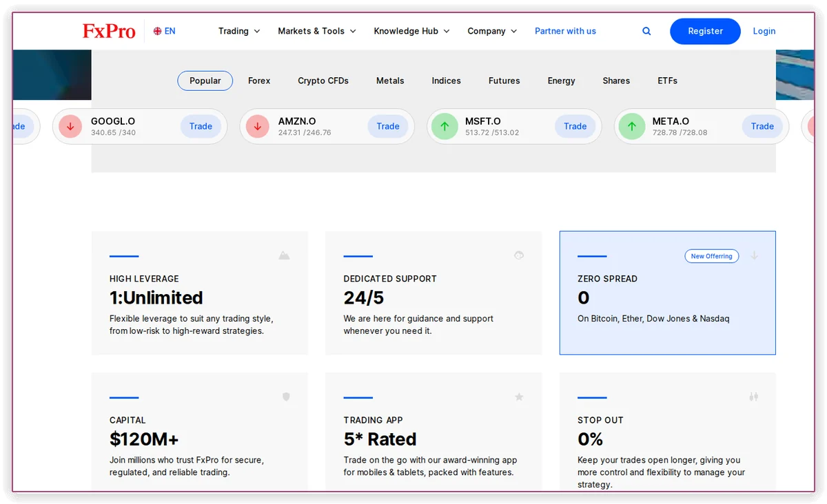Select the Metals tab
The width and height of the screenshot is (827, 504).
click(390, 81)
